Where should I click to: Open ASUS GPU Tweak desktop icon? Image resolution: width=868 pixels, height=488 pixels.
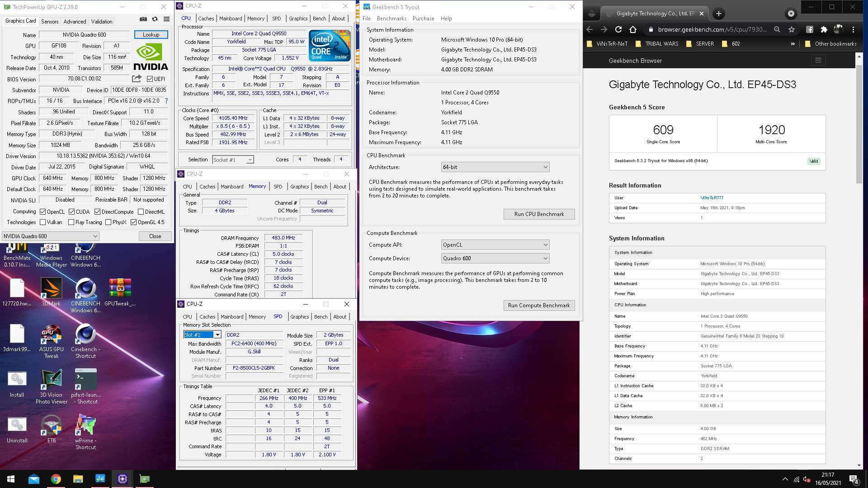coord(51,342)
